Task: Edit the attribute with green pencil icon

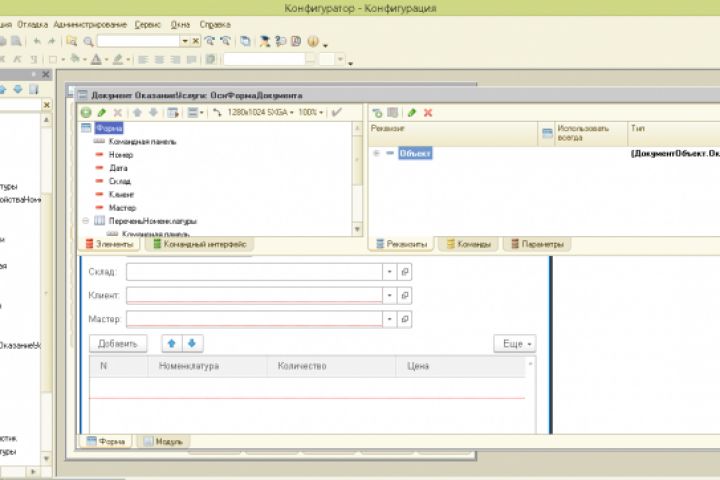Action: (411, 113)
